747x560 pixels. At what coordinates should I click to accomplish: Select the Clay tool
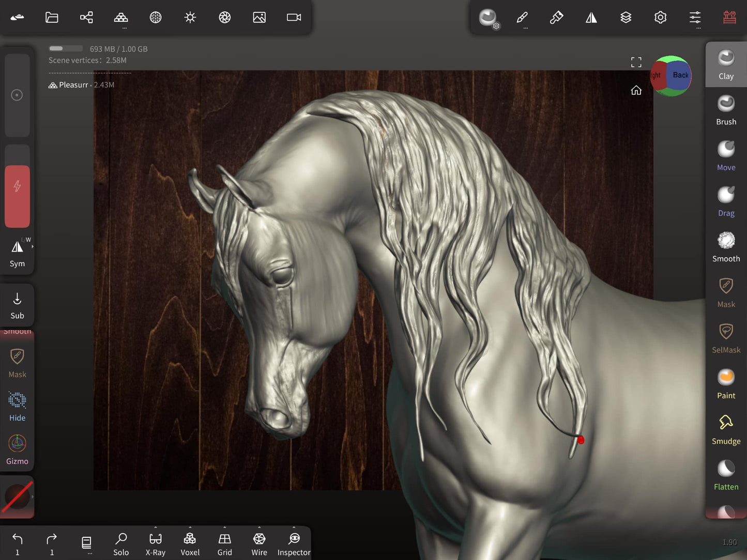pyautogui.click(x=726, y=64)
